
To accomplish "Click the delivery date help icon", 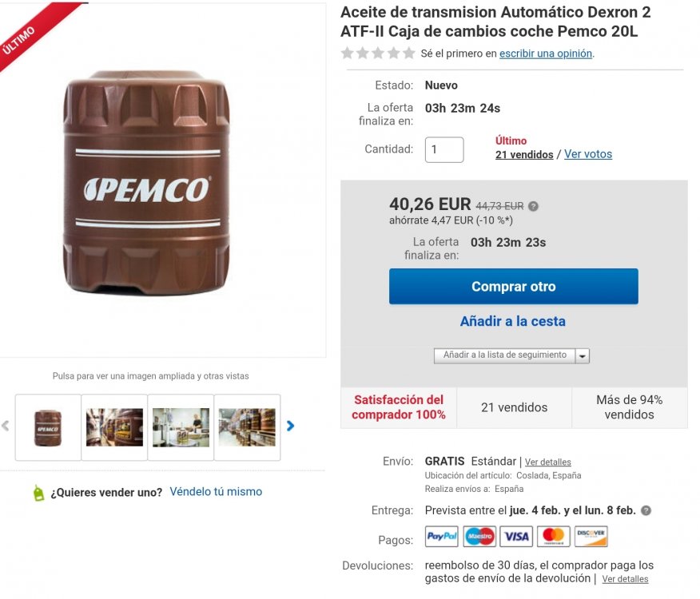I will (646, 510).
